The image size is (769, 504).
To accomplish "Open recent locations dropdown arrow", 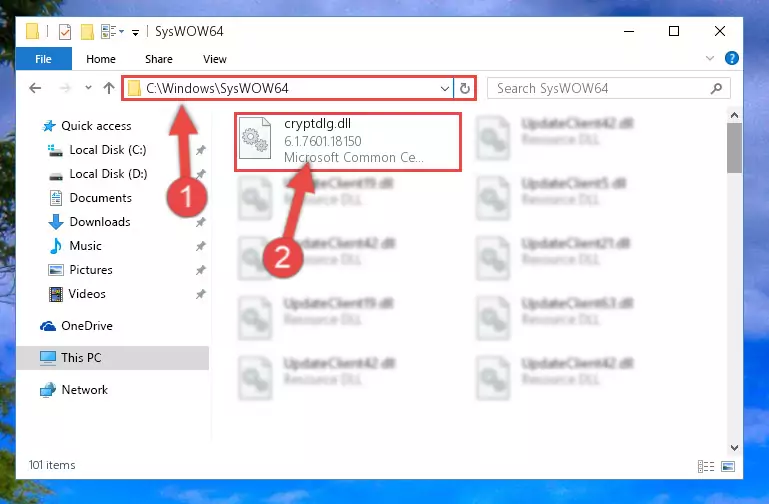I will coord(88,88).
